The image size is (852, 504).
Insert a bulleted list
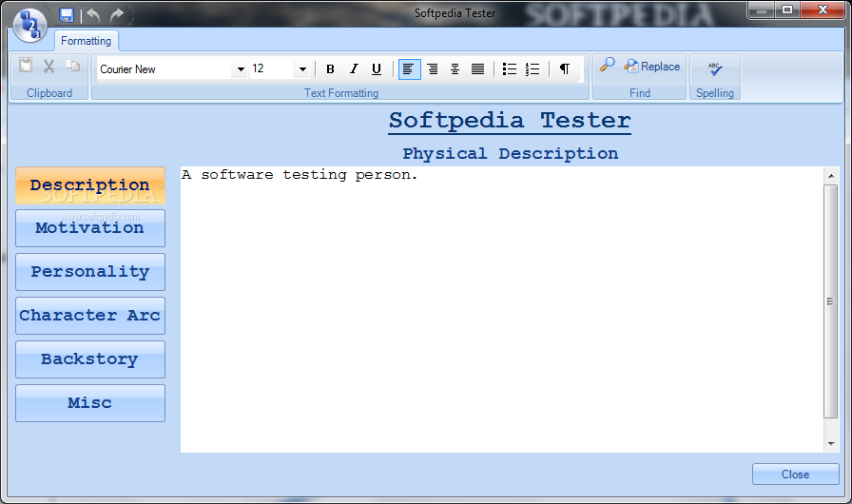coord(509,69)
